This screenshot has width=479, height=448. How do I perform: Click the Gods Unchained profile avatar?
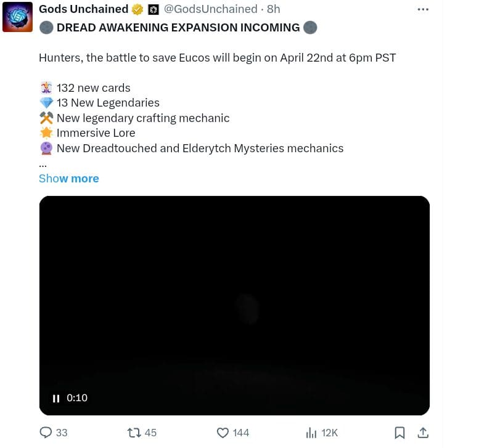click(17, 17)
